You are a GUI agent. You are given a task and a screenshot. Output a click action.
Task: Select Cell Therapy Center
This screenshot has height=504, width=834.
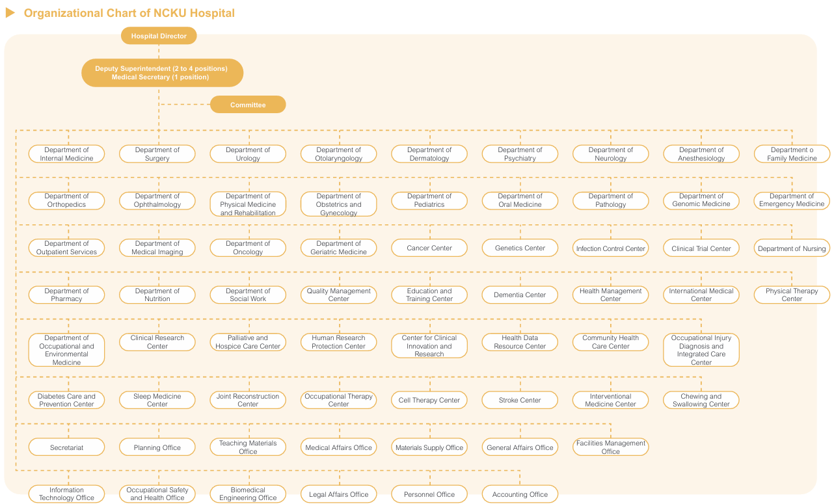(429, 400)
